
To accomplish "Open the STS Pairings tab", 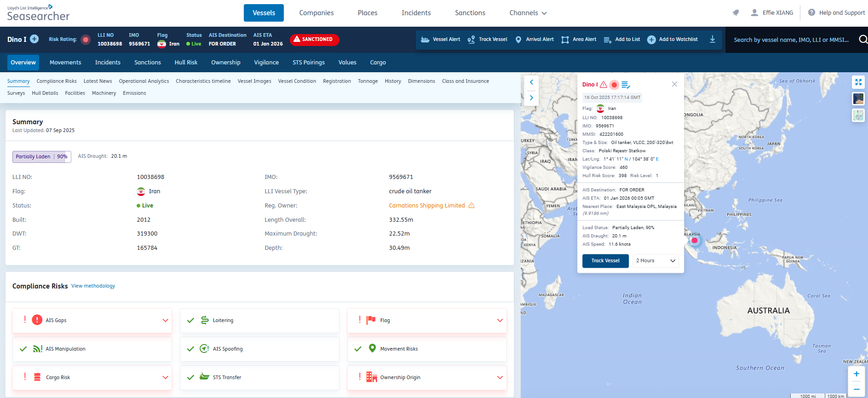I will coord(308,63).
